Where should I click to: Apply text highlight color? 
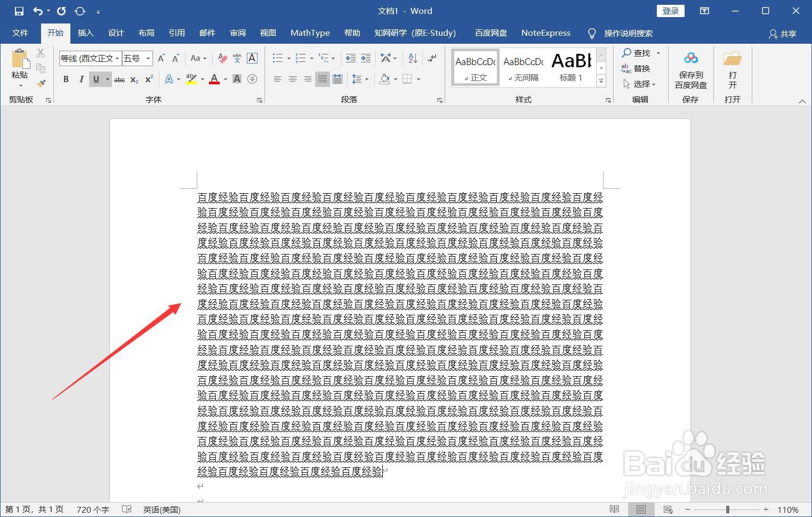coord(190,79)
